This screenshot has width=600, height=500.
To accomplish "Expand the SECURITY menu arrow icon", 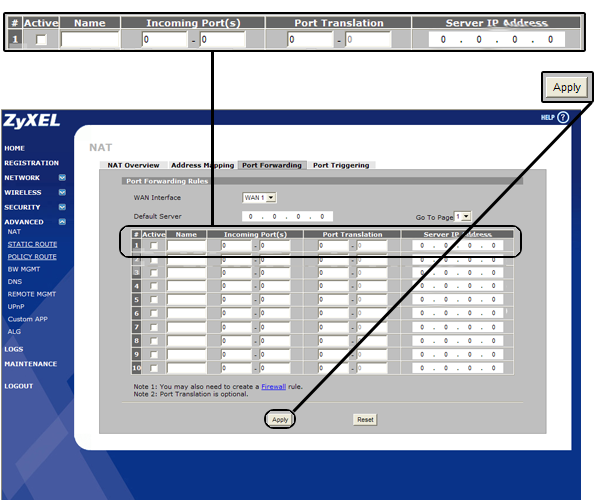I will tap(62, 207).
